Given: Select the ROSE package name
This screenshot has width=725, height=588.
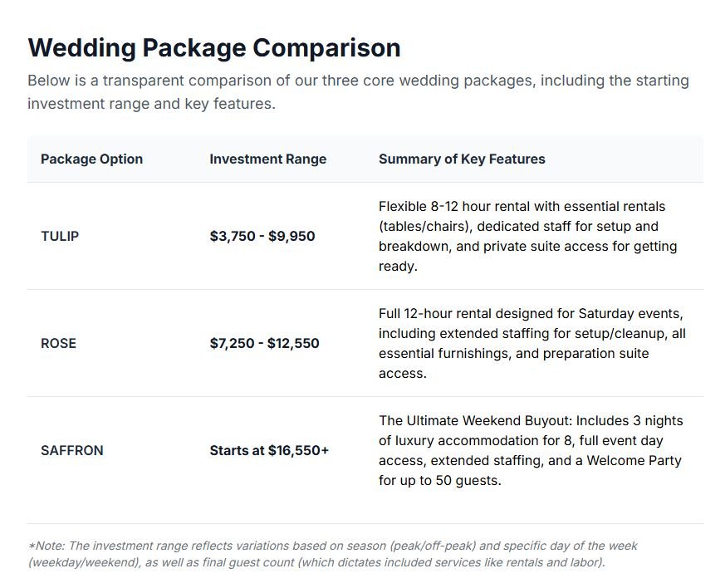Looking at the screenshot, I should (x=58, y=343).
